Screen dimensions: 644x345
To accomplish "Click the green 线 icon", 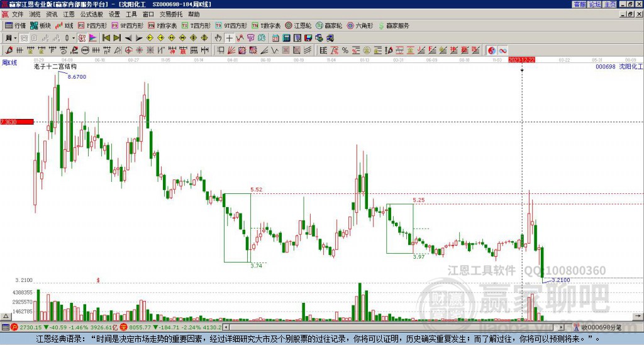I will click(262, 38).
